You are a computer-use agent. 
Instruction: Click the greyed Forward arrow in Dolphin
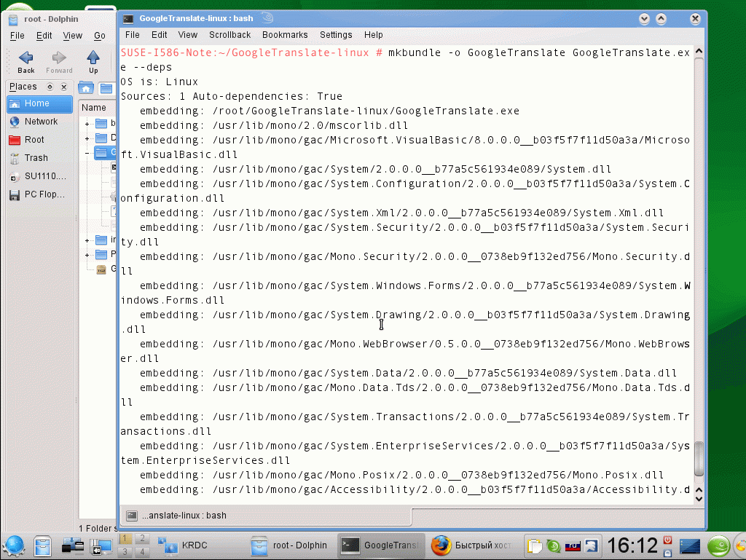pos(59,63)
